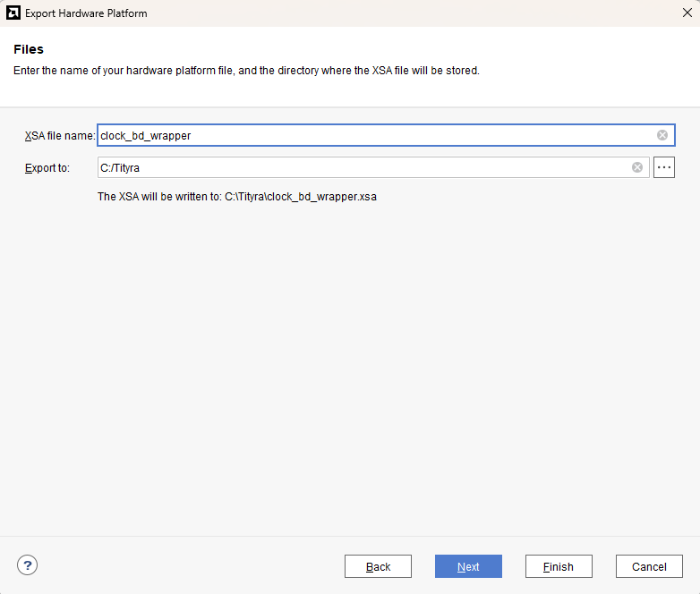Click the hardware platform file instruction text

[x=246, y=71]
